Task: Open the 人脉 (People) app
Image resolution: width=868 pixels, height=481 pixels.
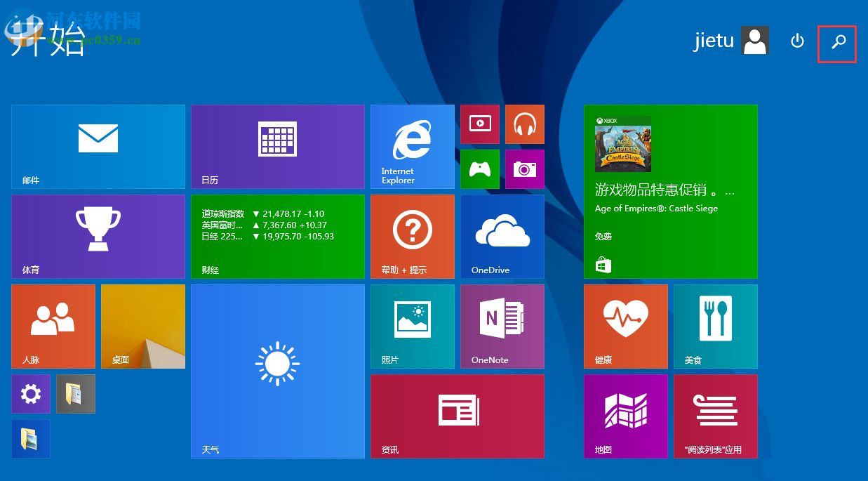Action: (53, 326)
